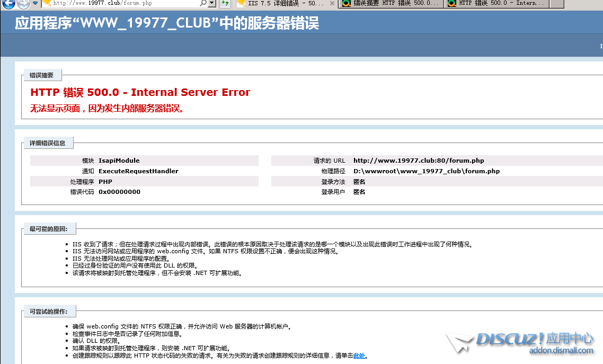Click the 详细错误信息 section label
603x364 pixels.
coord(47,143)
